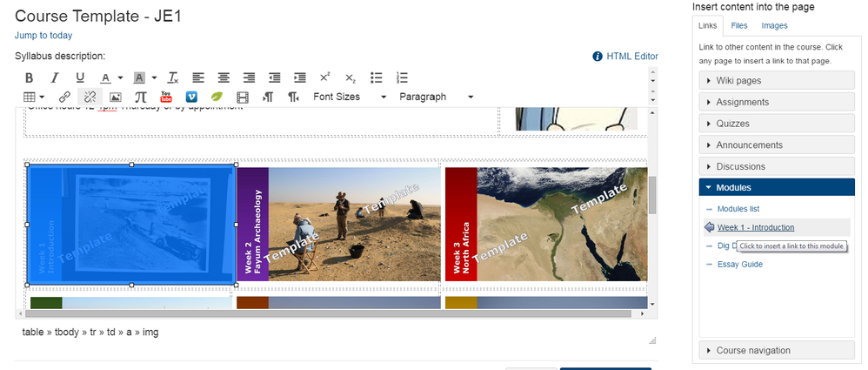The image size is (868, 370).
Task: Toggle bold formatting in the editor
Action: [x=30, y=77]
